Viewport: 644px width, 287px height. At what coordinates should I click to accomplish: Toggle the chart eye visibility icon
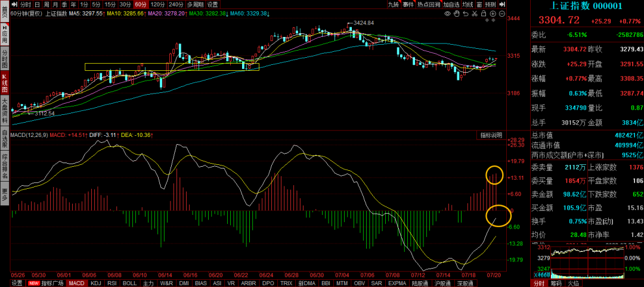(448, 14)
